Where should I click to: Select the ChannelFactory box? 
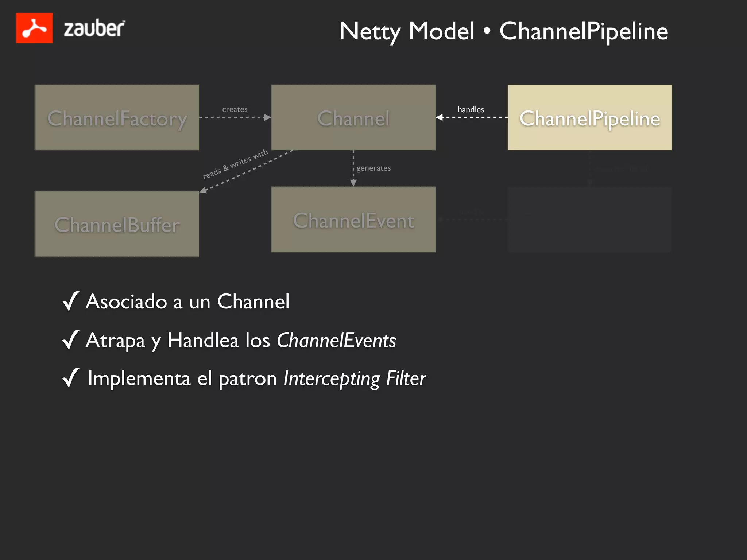117,117
